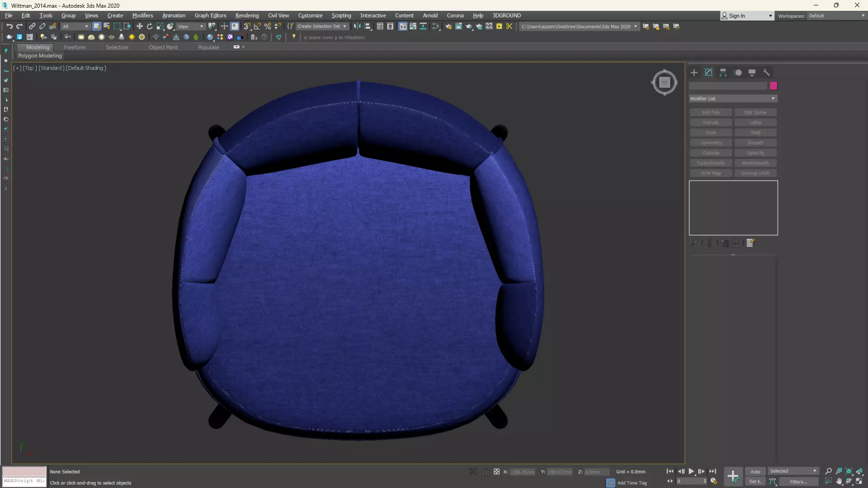The height and width of the screenshot is (488, 868).
Task: Open the Graph Editors menu
Action: pyautogui.click(x=210, y=15)
